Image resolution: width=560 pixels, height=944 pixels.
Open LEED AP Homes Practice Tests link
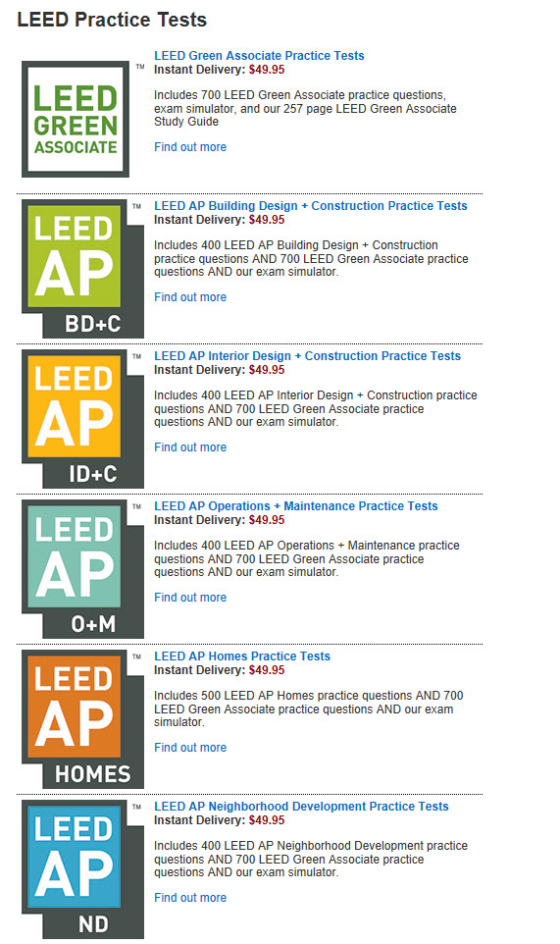[x=242, y=656]
